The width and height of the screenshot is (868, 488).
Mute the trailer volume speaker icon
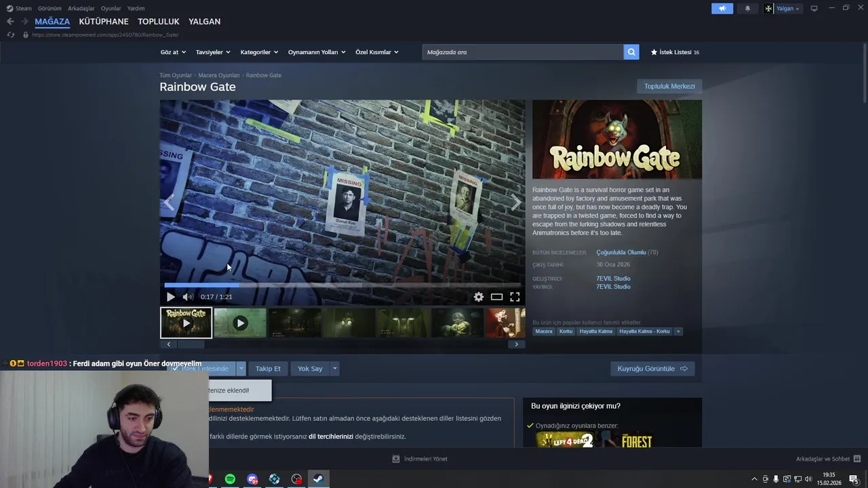coord(187,297)
